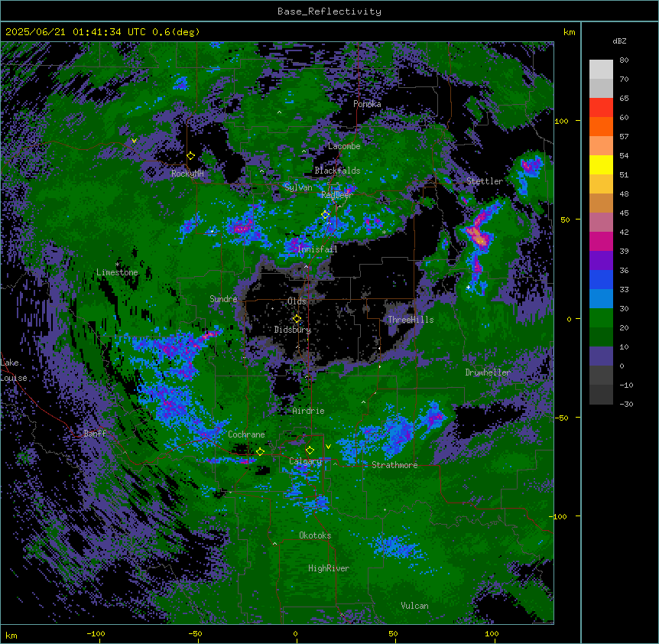
Task: Select the Lacombe city label
Action: pos(344,146)
